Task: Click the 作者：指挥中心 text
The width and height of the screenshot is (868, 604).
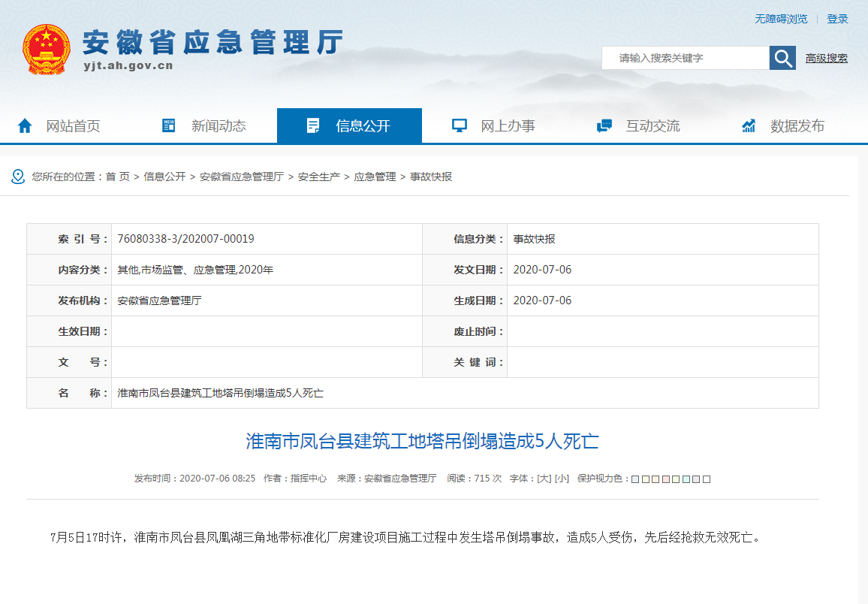Action: pyautogui.click(x=295, y=479)
